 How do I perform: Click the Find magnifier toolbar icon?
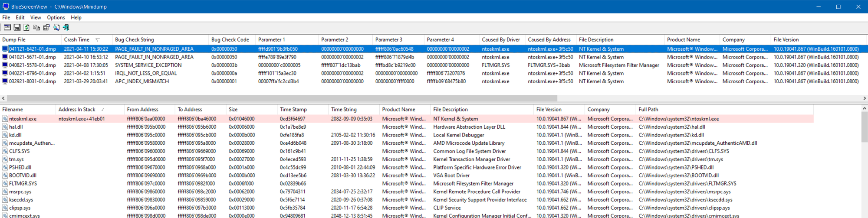(x=56, y=27)
